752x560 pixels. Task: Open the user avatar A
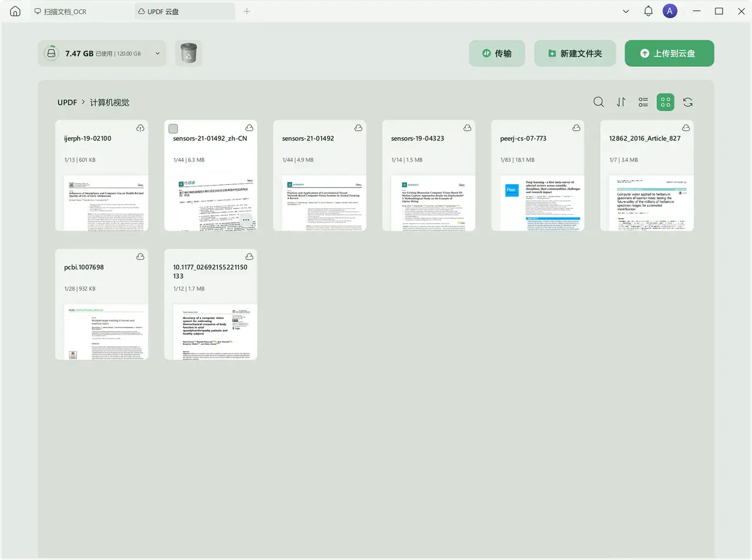(670, 11)
